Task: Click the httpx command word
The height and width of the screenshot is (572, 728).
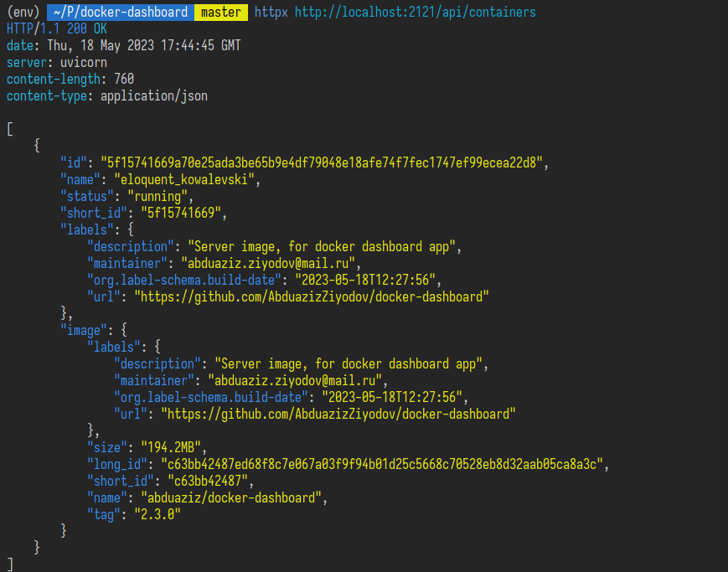Action: click(271, 12)
